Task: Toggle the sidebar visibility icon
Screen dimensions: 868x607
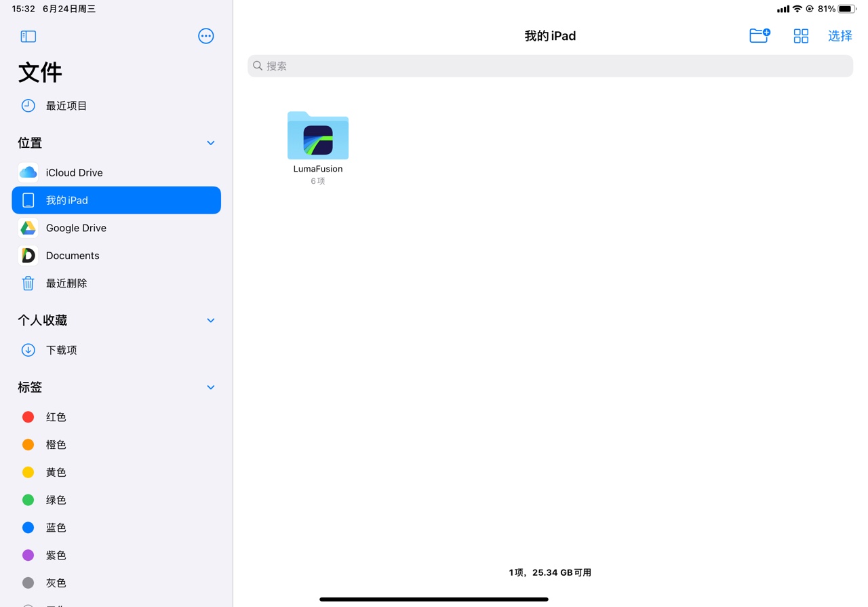Action: [x=28, y=36]
